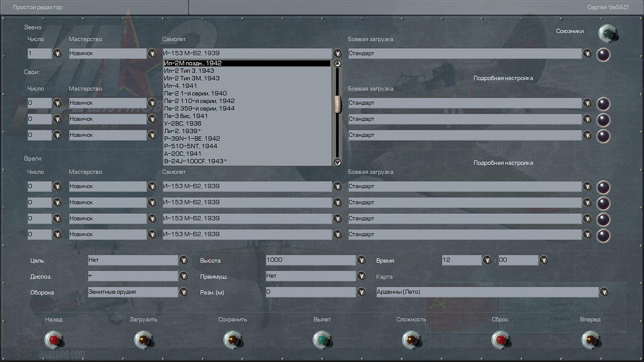Select Пе-2 1-й серии, 1940 entry
644x362 pixels.
(x=247, y=94)
